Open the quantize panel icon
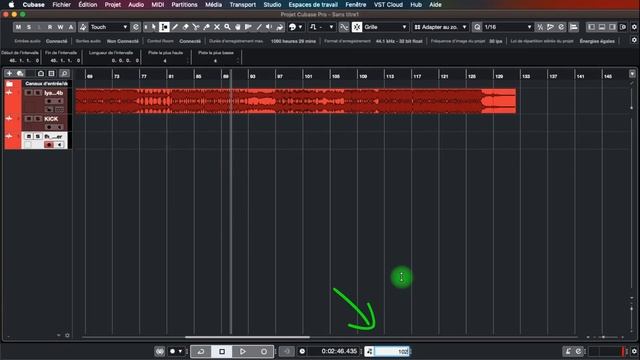640x360 pixels. click(561, 27)
